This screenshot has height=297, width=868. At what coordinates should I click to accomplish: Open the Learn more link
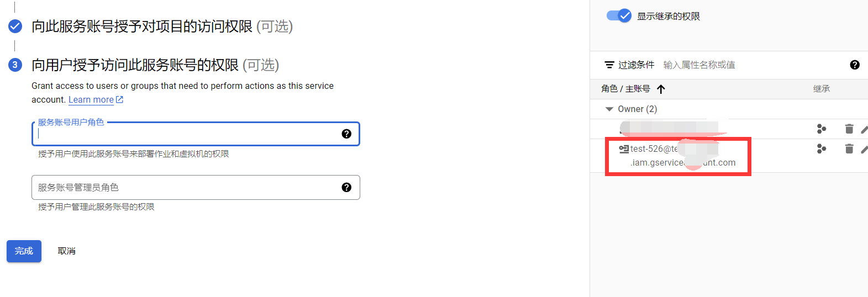point(96,99)
